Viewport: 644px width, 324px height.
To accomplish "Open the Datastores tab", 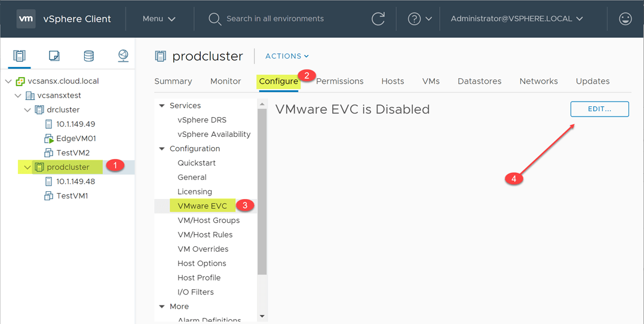I will point(479,81).
